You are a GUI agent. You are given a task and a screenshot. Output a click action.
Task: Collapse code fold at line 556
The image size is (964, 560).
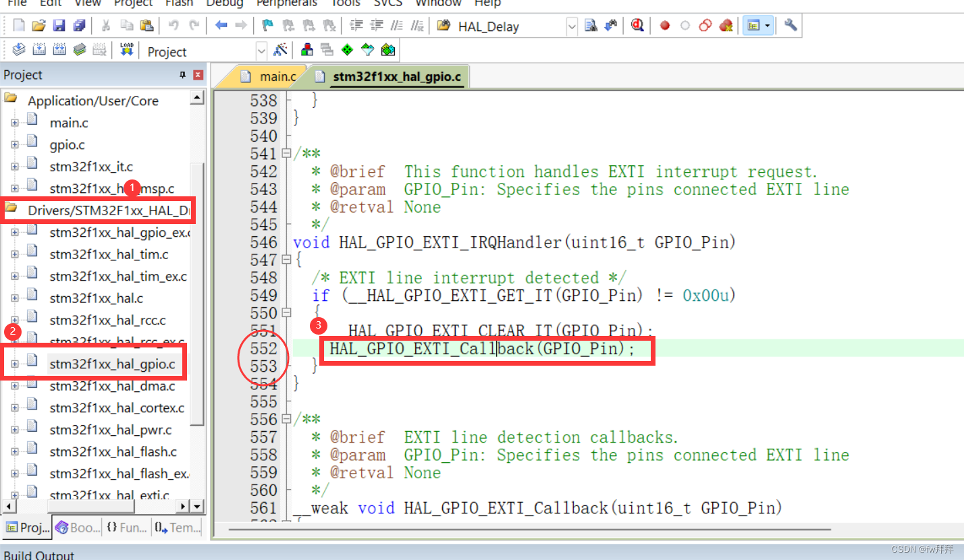[286, 420]
